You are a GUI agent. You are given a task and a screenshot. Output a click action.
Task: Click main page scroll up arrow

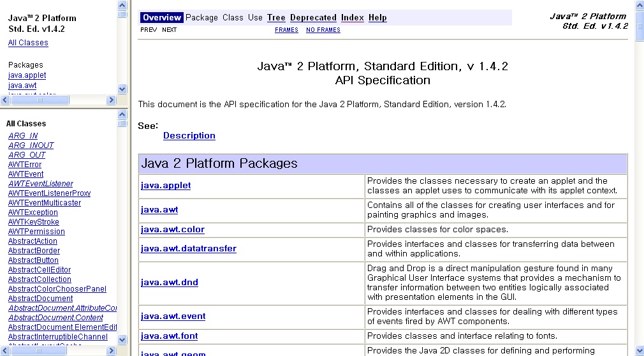click(640, 5)
